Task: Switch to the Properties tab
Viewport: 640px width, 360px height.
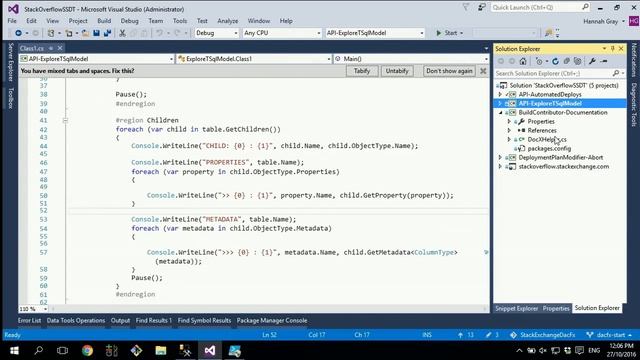Action: click(x=556, y=309)
